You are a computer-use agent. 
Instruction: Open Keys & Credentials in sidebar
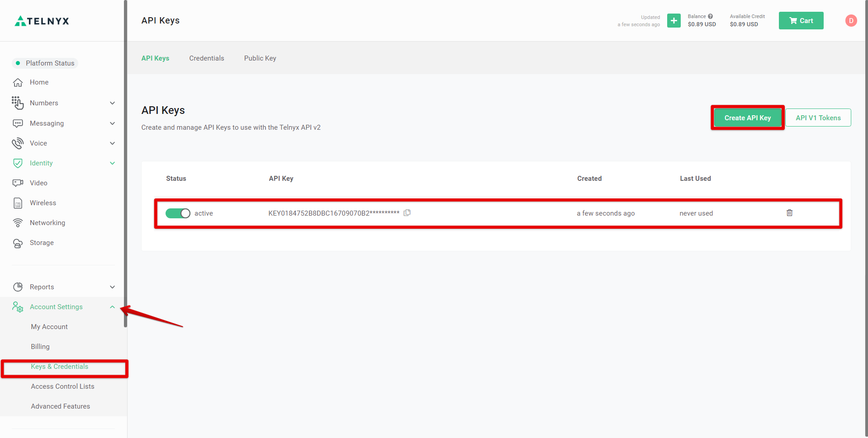pyautogui.click(x=60, y=367)
